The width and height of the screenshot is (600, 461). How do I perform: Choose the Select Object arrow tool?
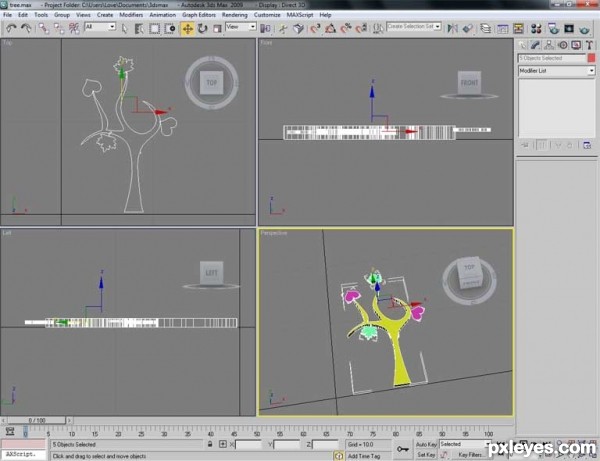(124, 28)
